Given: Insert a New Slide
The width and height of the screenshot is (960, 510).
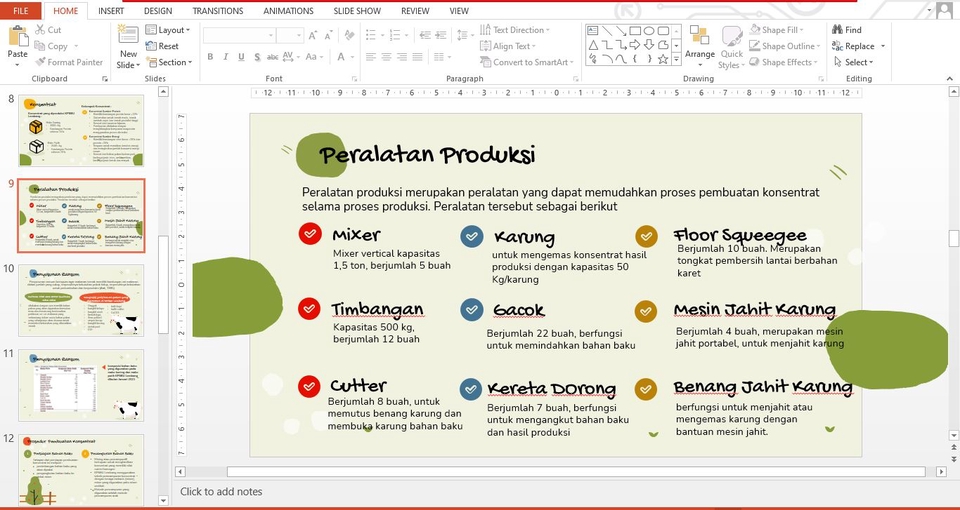Looking at the screenshot, I should click(x=129, y=47).
